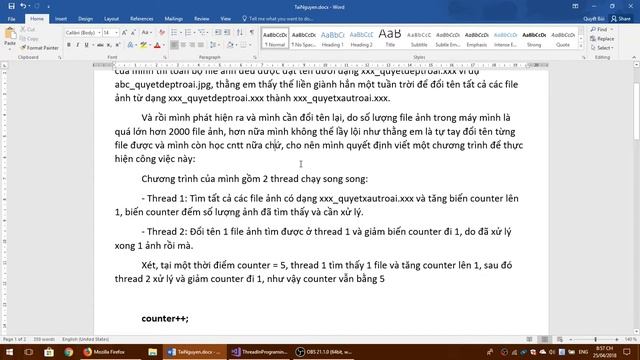Open the Font dialog launcher

tap(165, 58)
